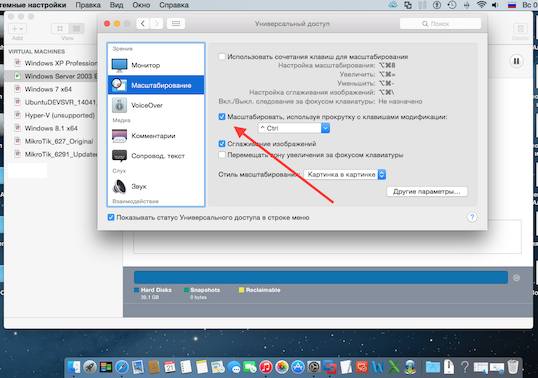Select Масштабирование in the sidebar

coord(156,85)
